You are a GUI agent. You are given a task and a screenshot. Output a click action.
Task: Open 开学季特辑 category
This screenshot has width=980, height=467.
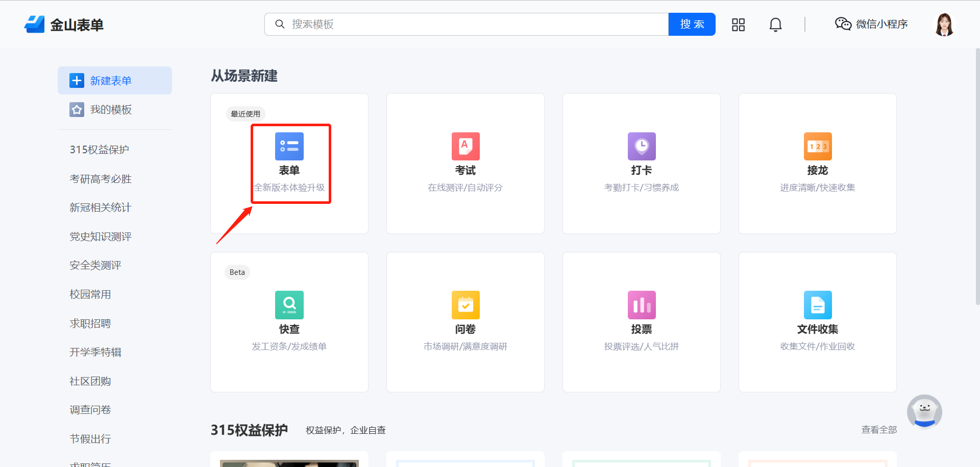(95, 352)
